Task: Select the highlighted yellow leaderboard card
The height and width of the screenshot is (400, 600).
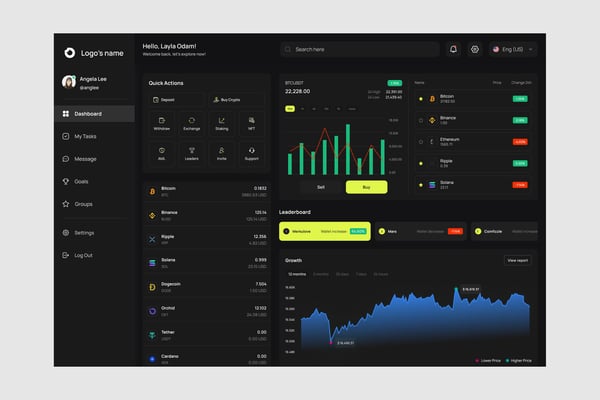Action: pos(325,231)
